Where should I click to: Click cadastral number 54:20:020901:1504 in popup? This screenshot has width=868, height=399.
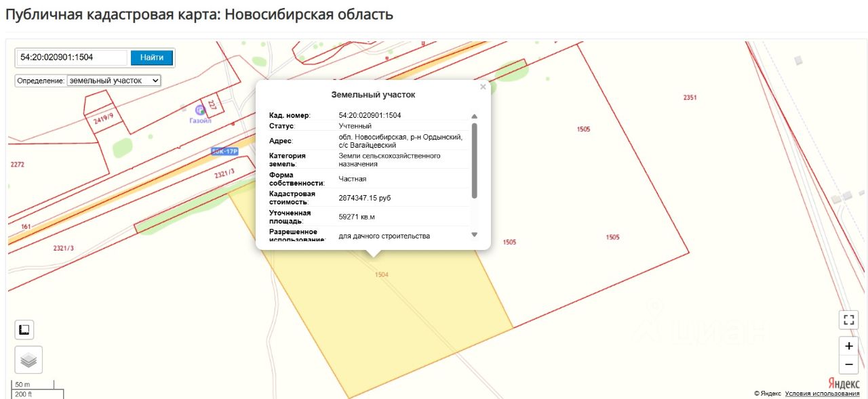[x=370, y=115]
